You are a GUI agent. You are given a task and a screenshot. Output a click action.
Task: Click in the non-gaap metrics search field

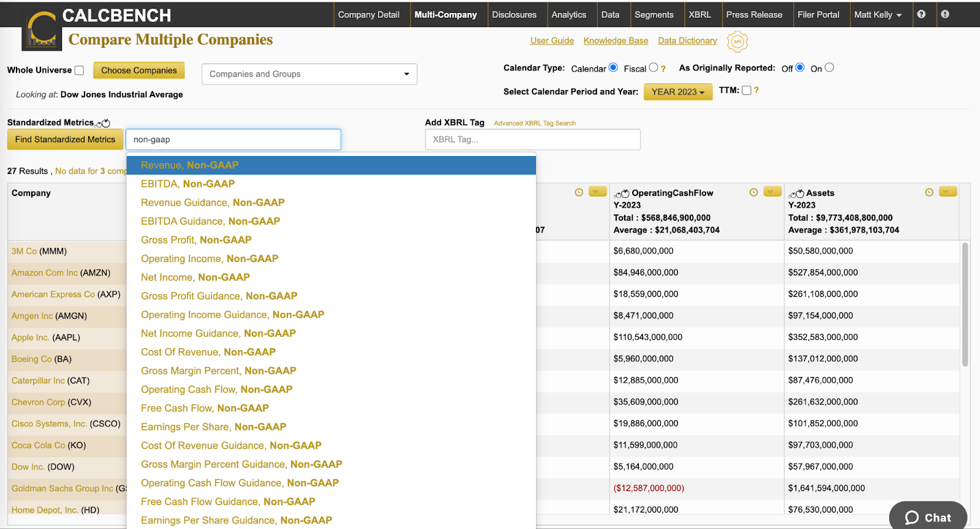click(x=233, y=140)
